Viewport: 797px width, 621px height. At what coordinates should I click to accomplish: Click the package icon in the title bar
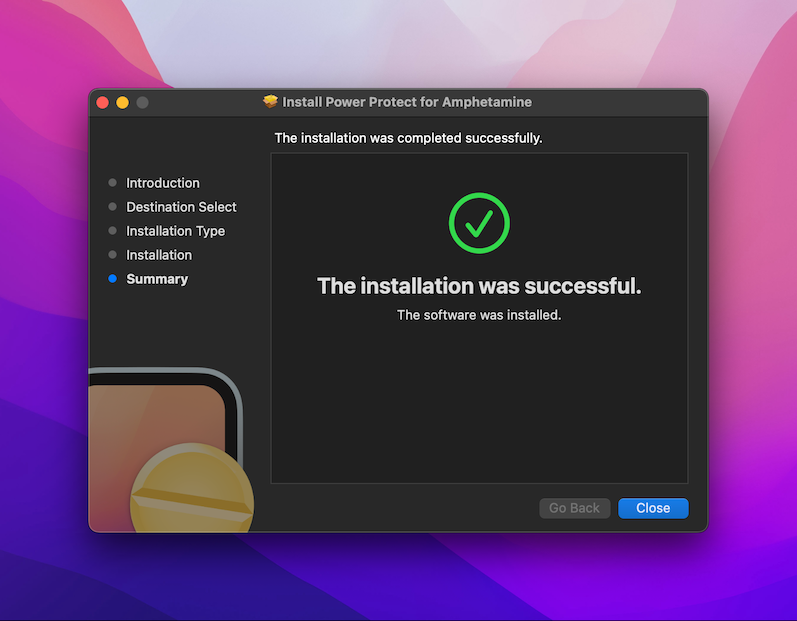pos(270,102)
